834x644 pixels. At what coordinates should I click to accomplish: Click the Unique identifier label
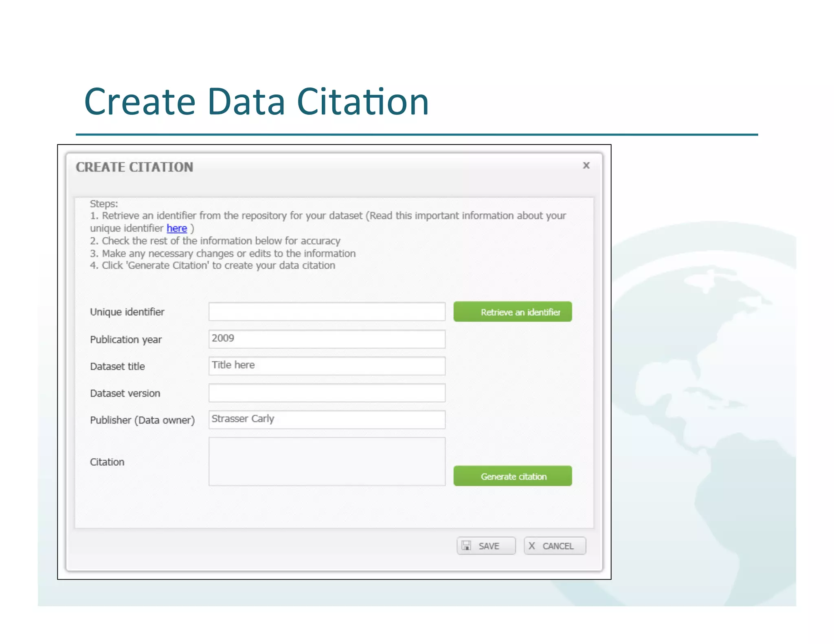(x=127, y=312)
